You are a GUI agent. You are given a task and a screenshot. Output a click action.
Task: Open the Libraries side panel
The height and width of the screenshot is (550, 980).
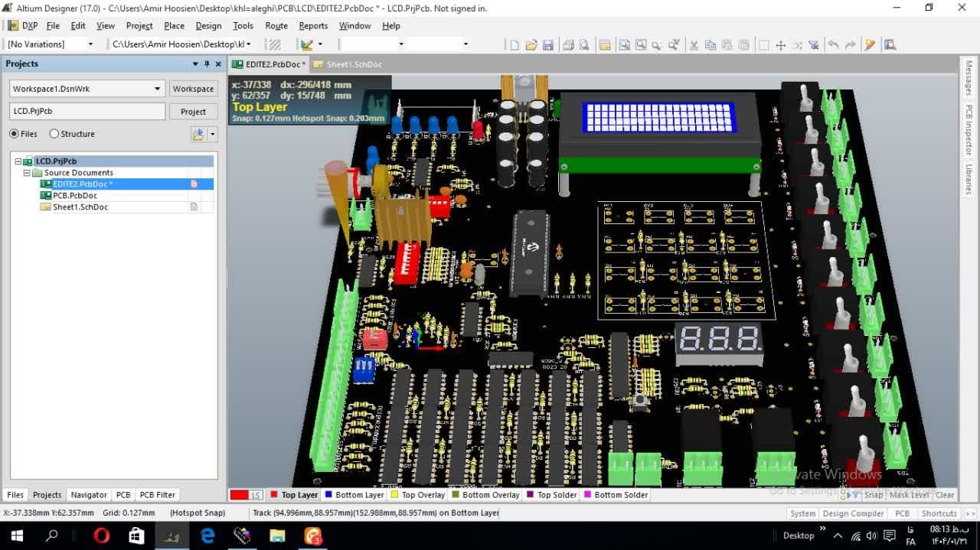click(x=969, y=179)
